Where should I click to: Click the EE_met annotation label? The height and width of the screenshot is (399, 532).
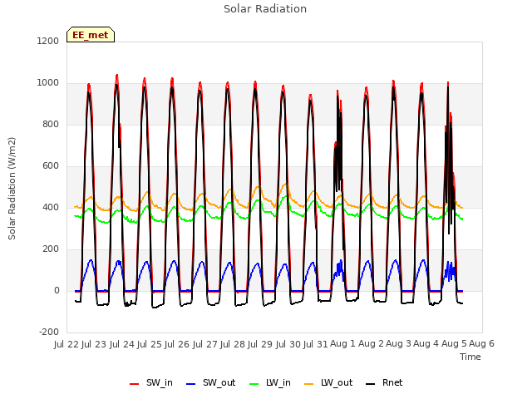(91, 35)
